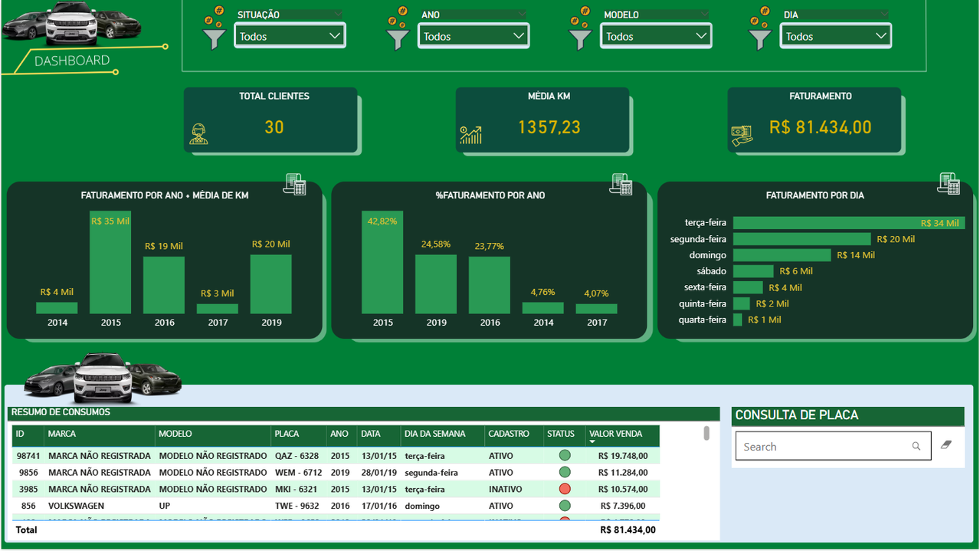This screenshot has width=980, height=554.
Task: Select the 4,07% bar for 2017
Action: 597,309
